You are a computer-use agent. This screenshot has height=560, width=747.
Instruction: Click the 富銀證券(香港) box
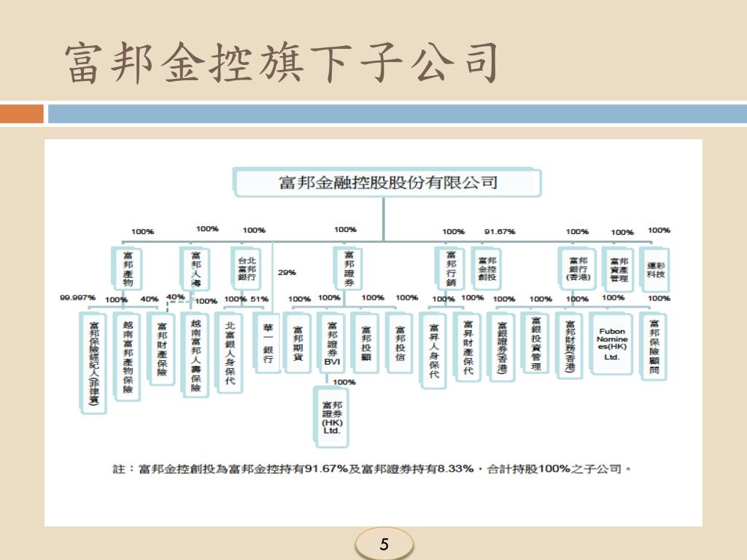(x=502, y=348)
